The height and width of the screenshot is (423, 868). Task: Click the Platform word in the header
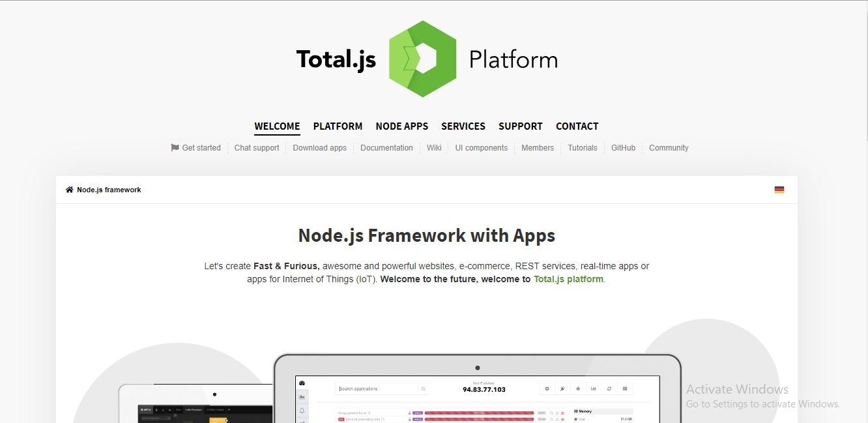514,60
